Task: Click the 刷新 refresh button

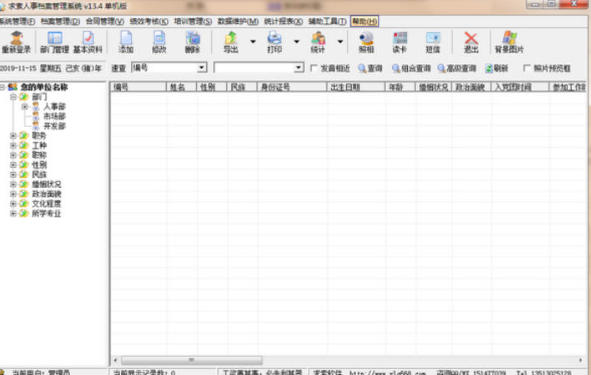Action: (496, 68)
